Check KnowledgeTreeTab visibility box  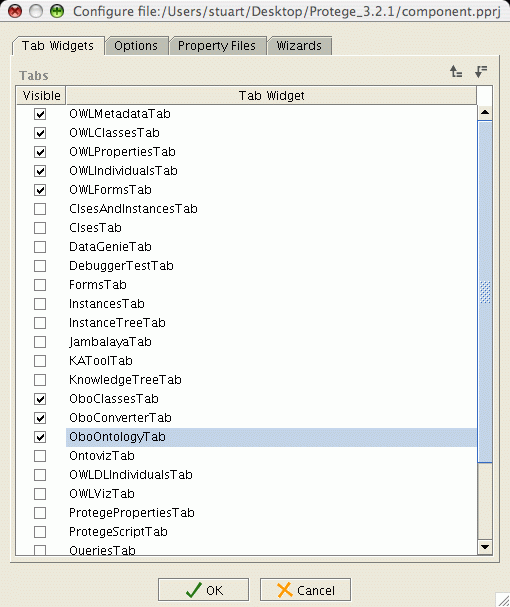coord(40,380)
